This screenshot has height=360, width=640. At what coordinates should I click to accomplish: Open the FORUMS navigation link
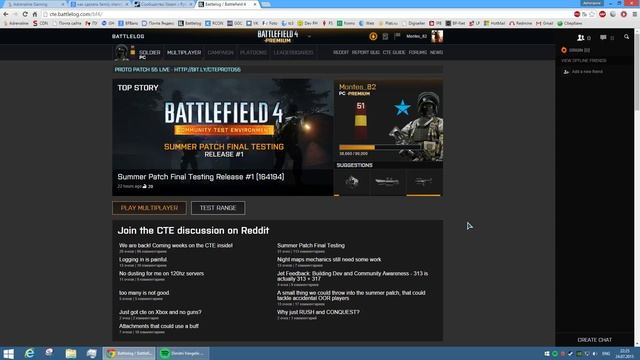418,53
